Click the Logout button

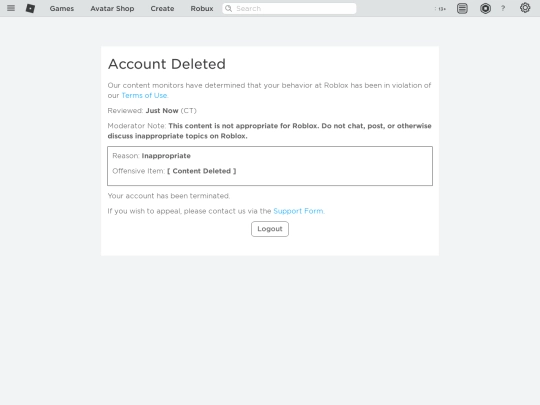click(x=270, y=229)
